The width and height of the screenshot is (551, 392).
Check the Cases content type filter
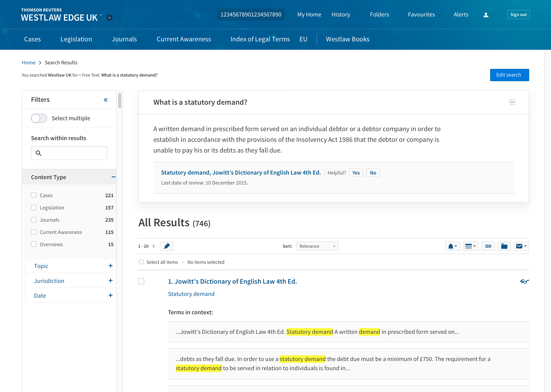34,195
